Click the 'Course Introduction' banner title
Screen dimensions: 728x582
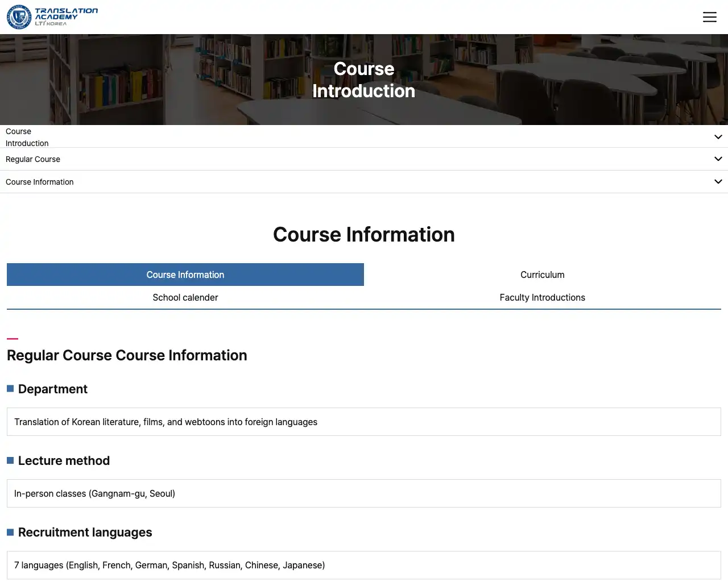(364, 80)
